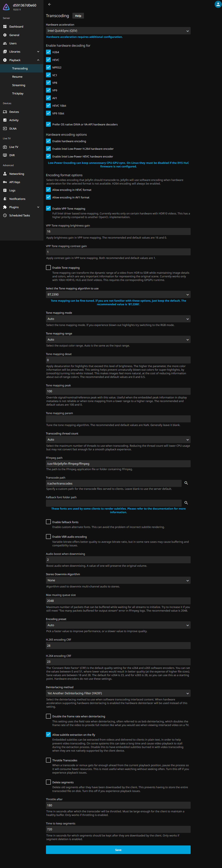Open Plugins puzzle icon in sidebar
The width and height of the screenshot is (222, 868).
pyautogui.click(x=5, y=207)
